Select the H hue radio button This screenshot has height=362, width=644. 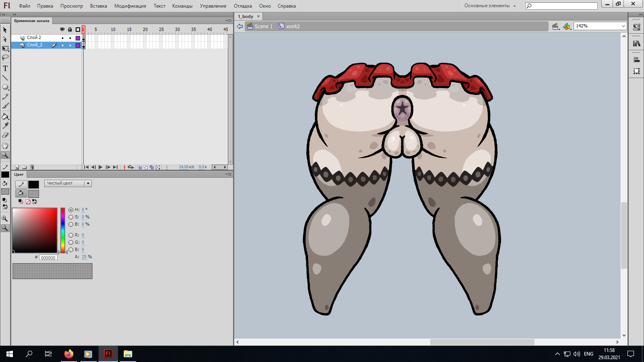tap(71, 210)
